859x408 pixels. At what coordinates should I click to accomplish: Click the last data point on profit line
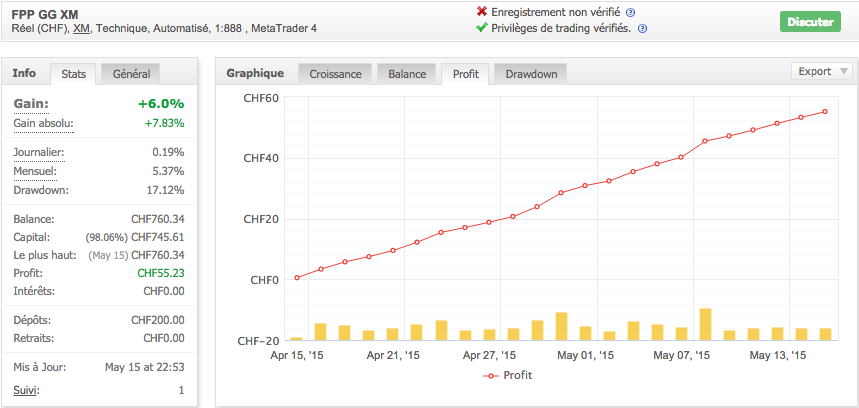pos(825,111)
